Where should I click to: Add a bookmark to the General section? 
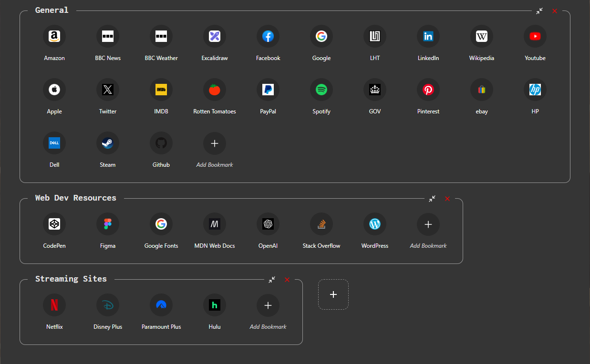(x=215, y=142)
